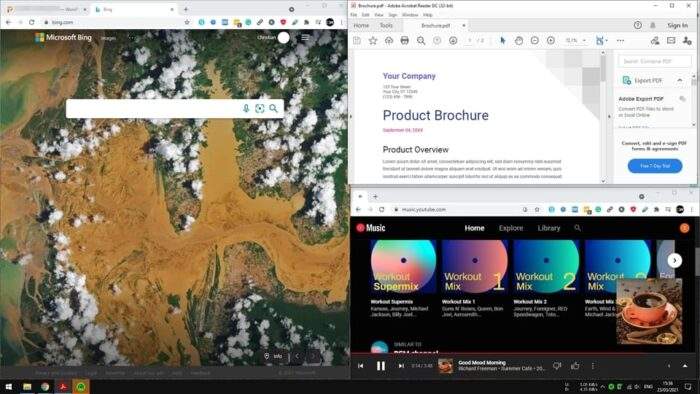This screenshot has width=700, height=394.
Task: Choose the selection arrow tool in Acrobat
Action: pos(503,41)
